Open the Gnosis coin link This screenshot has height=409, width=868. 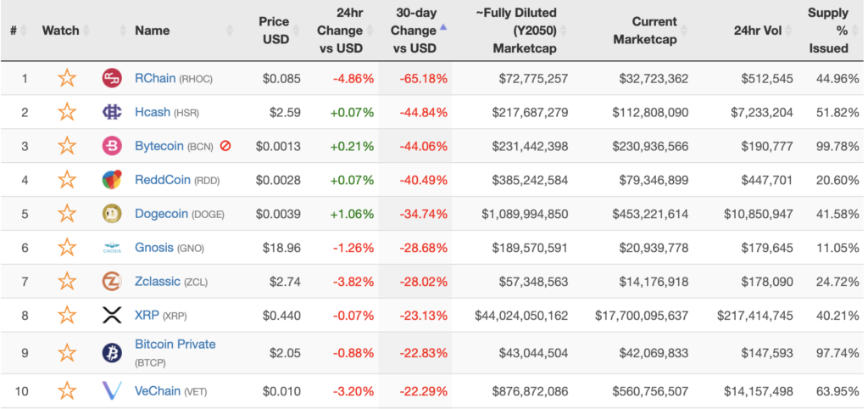[x=155, y=248]
